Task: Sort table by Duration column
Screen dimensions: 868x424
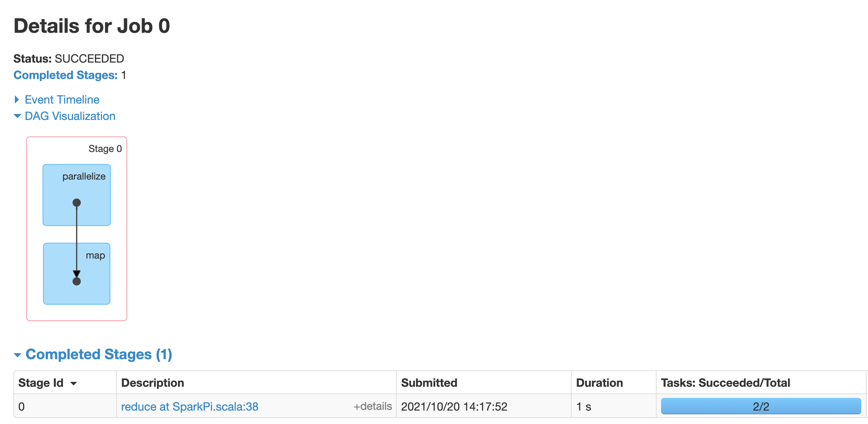Action: pyautogui.click(x=599, y=383)
